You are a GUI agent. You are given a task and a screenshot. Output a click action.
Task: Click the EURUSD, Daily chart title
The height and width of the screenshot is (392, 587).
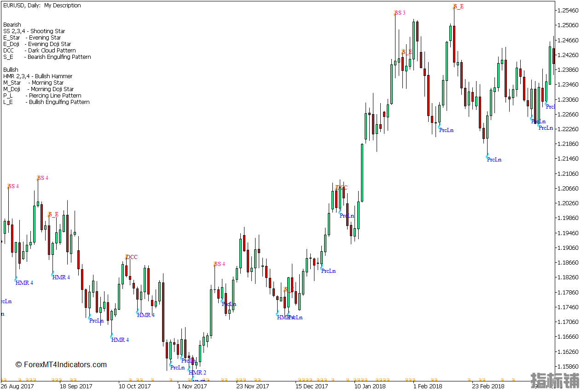[41, 6]
